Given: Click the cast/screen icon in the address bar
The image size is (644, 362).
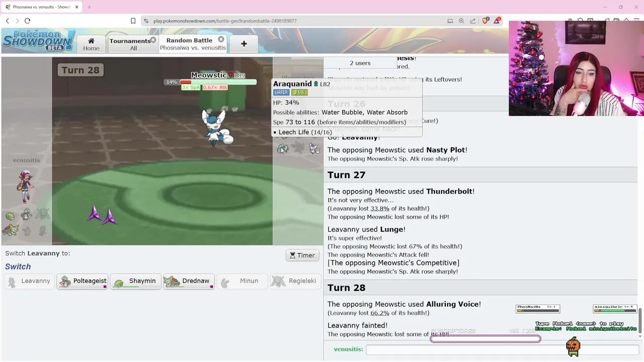Looking at the screenshot, I should pyautogui.click(x=450, y=21).
